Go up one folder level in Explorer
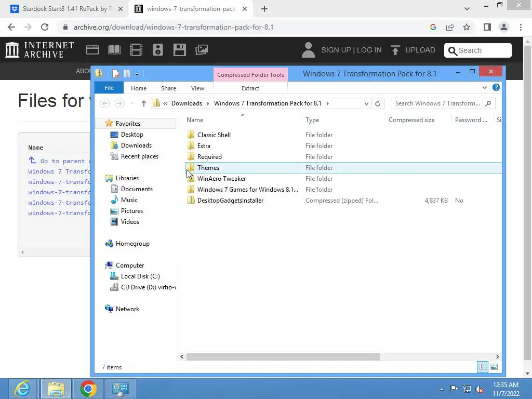 [x=144, y=103]
